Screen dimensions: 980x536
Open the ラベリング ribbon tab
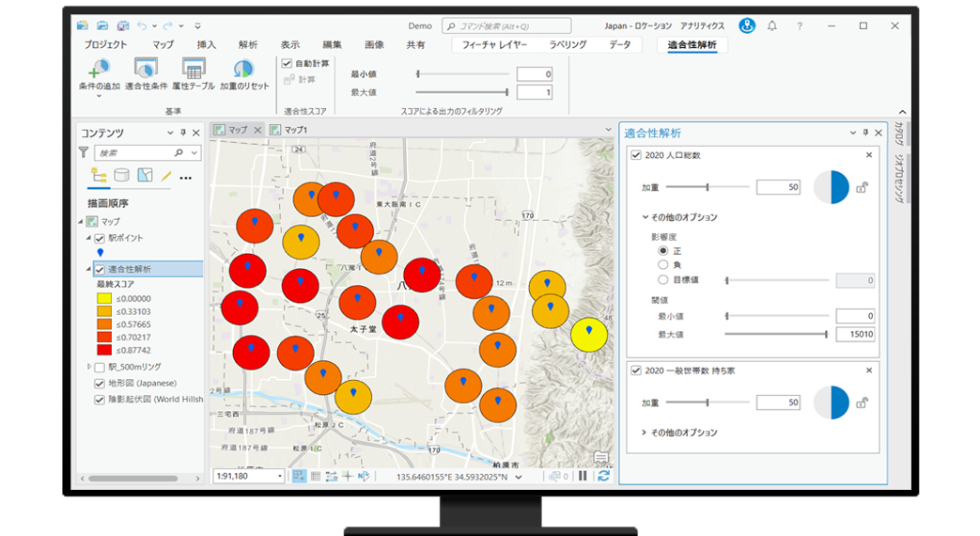[567, 44]
